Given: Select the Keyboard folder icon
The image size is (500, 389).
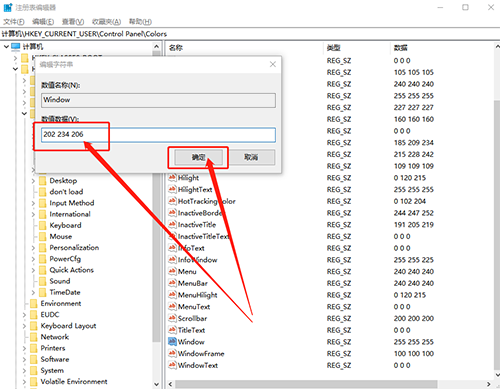Looking at the screenshot, I should [43, 225].
